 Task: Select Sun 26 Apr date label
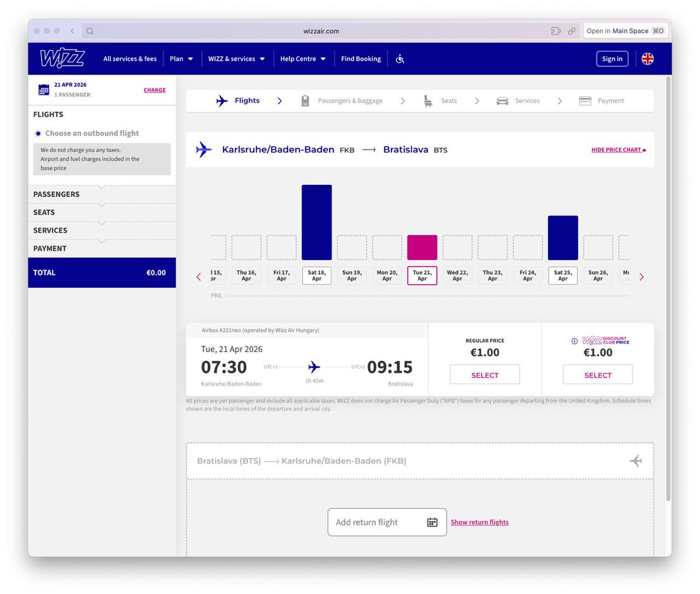[x=598, y=276]
